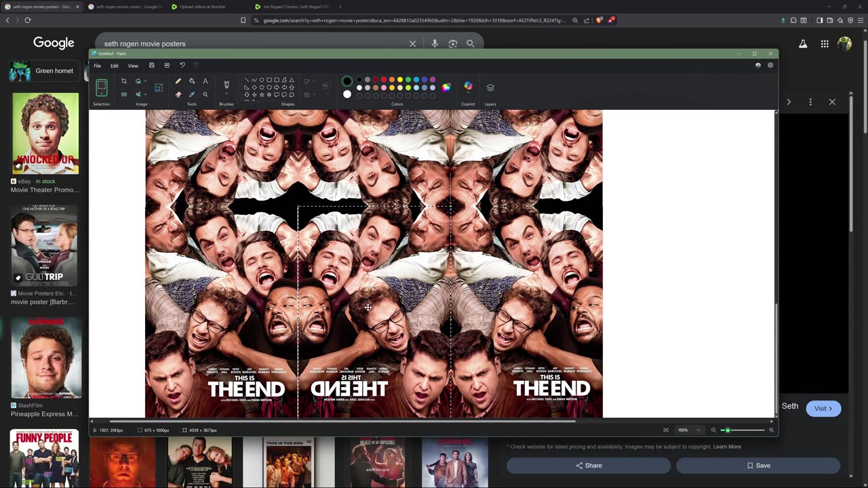Image resolution: width=868 pixels, height=488 pixels.
Task: Open the Copilot button in Paint
Action: pyautogui.click(x=468, y=87)
